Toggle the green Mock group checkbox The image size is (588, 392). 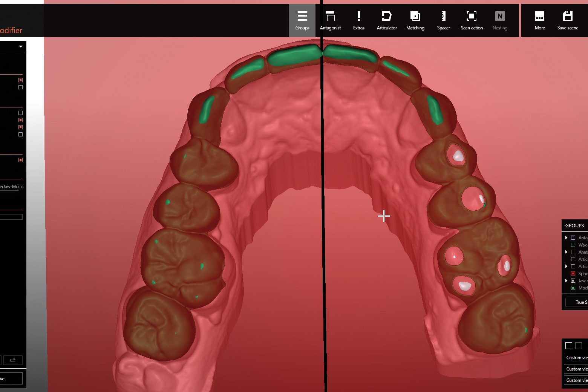pos(573,288)
